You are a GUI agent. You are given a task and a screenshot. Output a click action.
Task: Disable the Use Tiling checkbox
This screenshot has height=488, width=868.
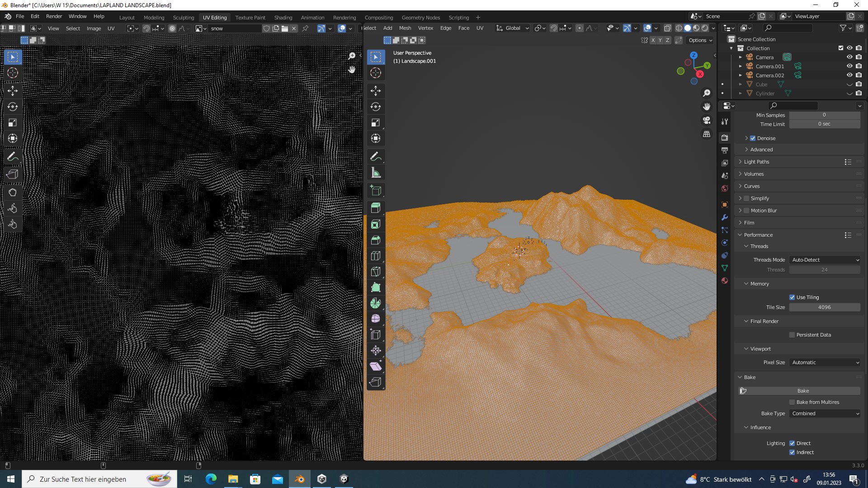click(x=792, y=297)
